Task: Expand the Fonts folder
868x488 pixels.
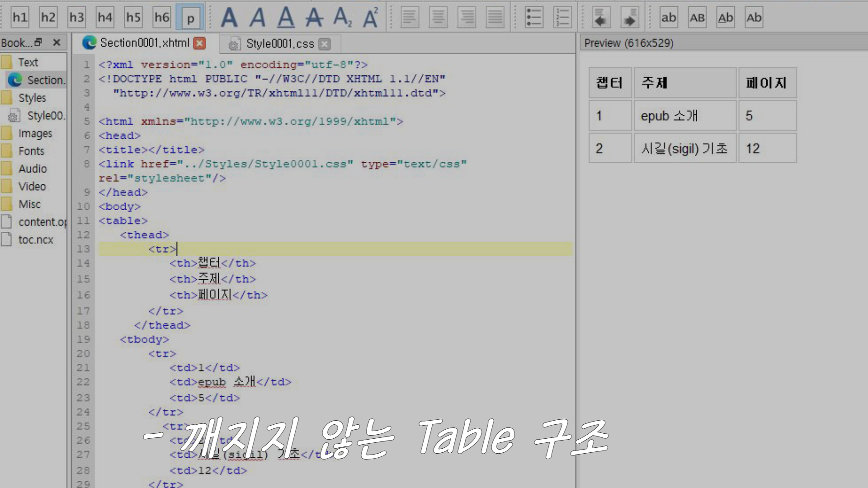Action: (x=31, y=151)
